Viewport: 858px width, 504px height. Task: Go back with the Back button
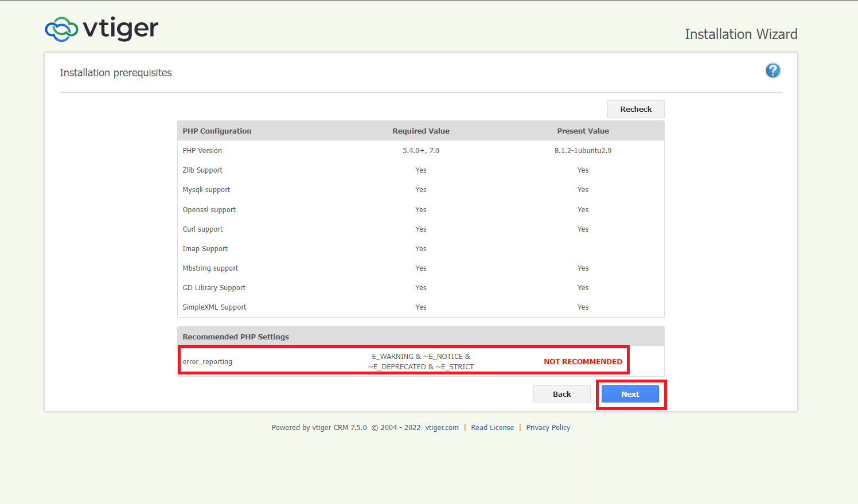point(561,394)
